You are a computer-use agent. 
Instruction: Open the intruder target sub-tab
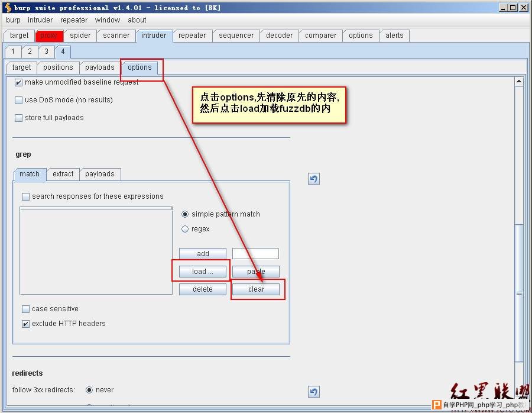(21, 67)
